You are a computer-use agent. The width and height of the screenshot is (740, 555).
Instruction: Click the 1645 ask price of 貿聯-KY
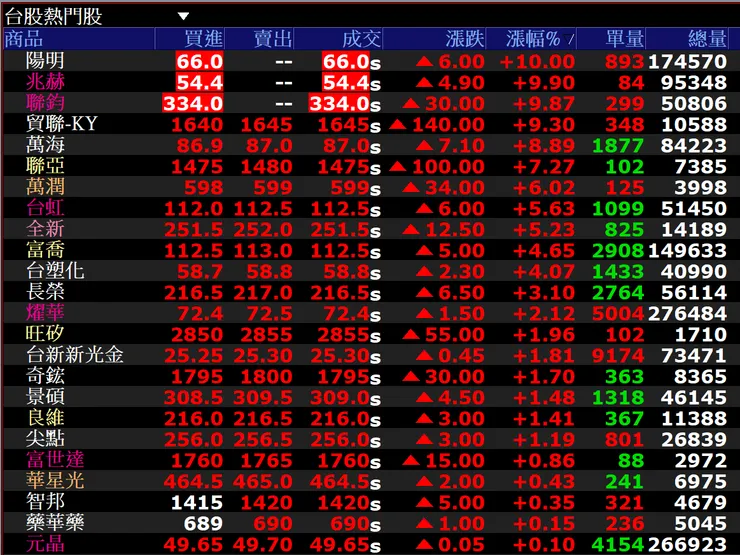(x=267, y=125)
